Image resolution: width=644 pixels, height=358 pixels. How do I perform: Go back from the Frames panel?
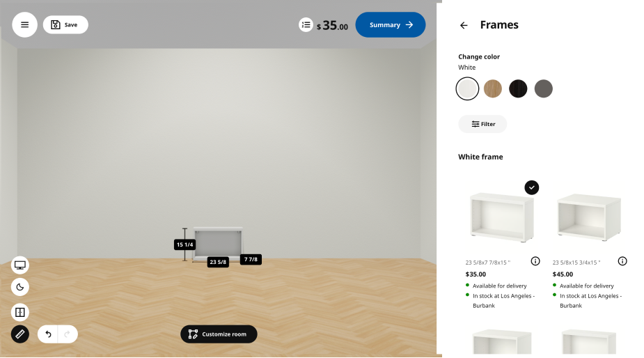(x=464, y=26)
